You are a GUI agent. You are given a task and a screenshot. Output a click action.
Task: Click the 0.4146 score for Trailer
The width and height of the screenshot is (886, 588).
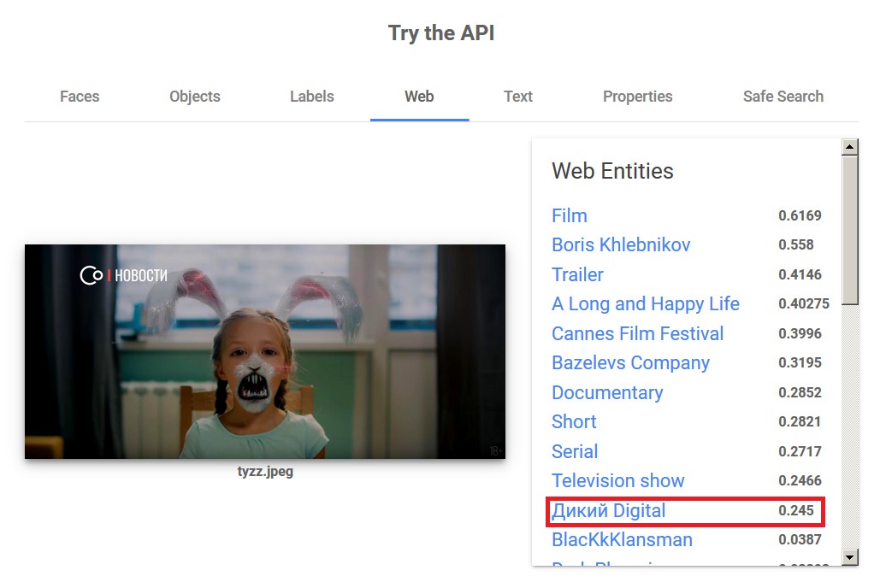click(800, 274)
